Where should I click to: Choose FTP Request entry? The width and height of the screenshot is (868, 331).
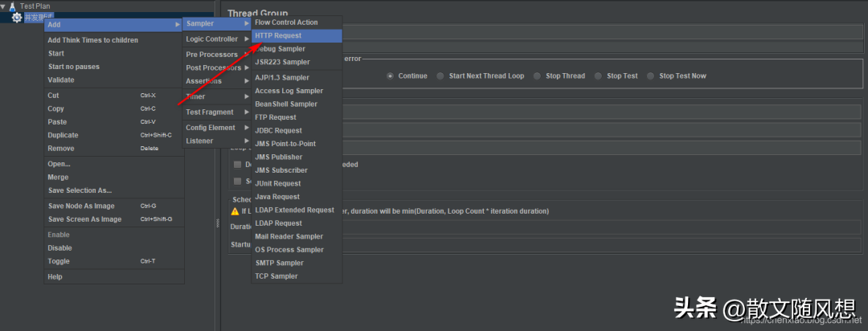pos(297,117)
